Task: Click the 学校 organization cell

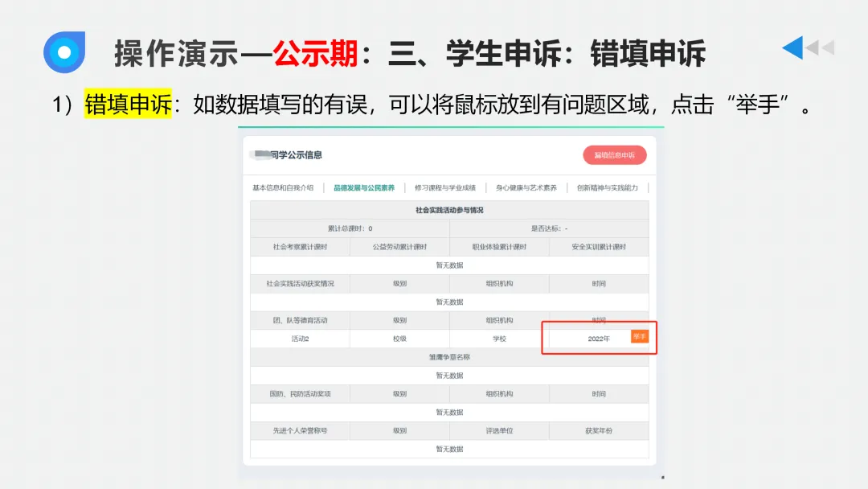Action: tap(499, 338)
